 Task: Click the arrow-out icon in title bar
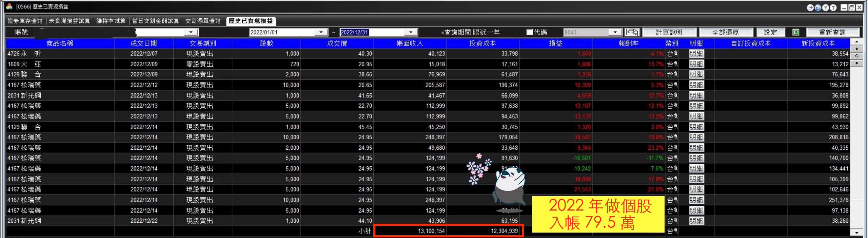tap(810, 7)
